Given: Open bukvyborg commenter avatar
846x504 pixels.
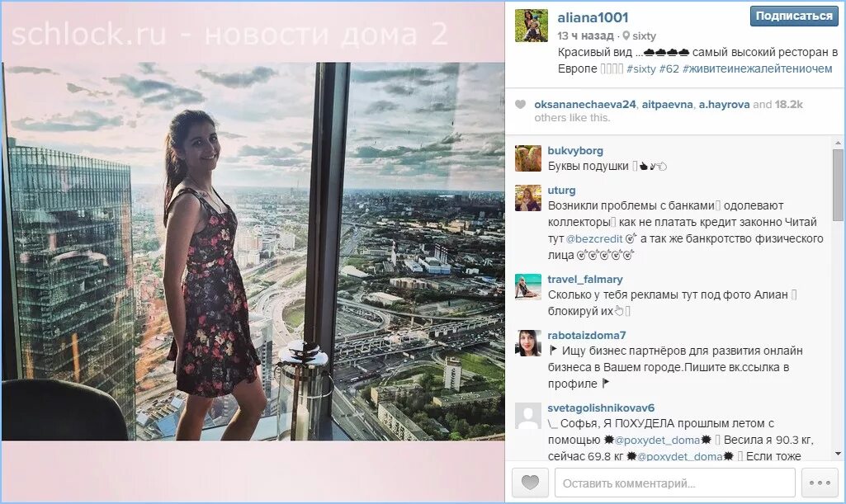Looking at the screenshot, I should pyautogui.click(x=528, y=158).
